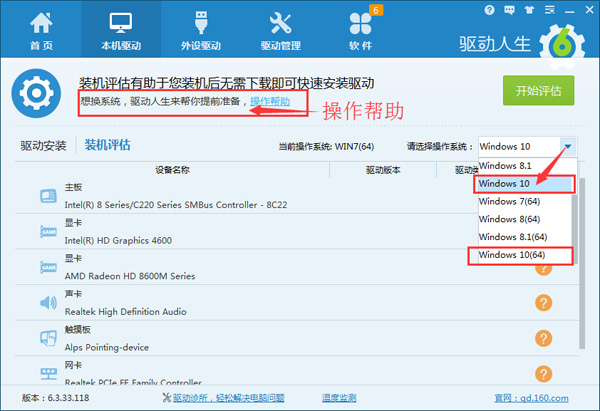Open the 软件 software tab
This screenshot has width=600, height=411.
point(360,31)
